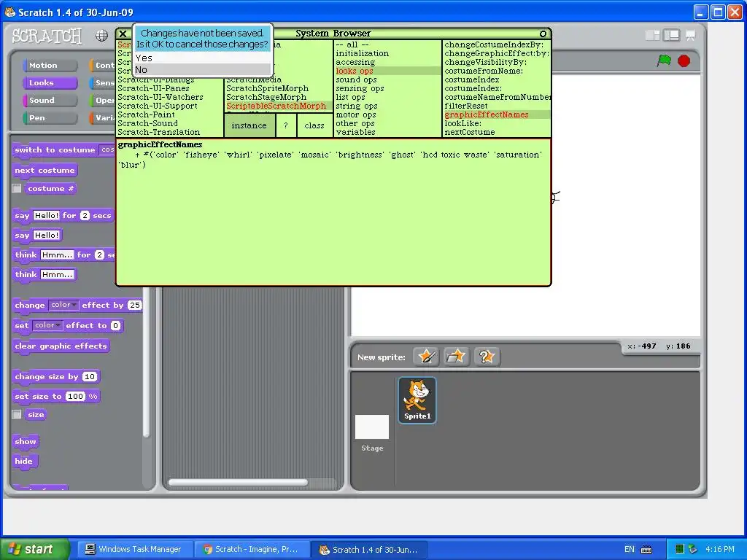Image resolution: width=747 pixels, height=560 pixels.
Task: Open the Sound block category
Action: tap(50, 101)
